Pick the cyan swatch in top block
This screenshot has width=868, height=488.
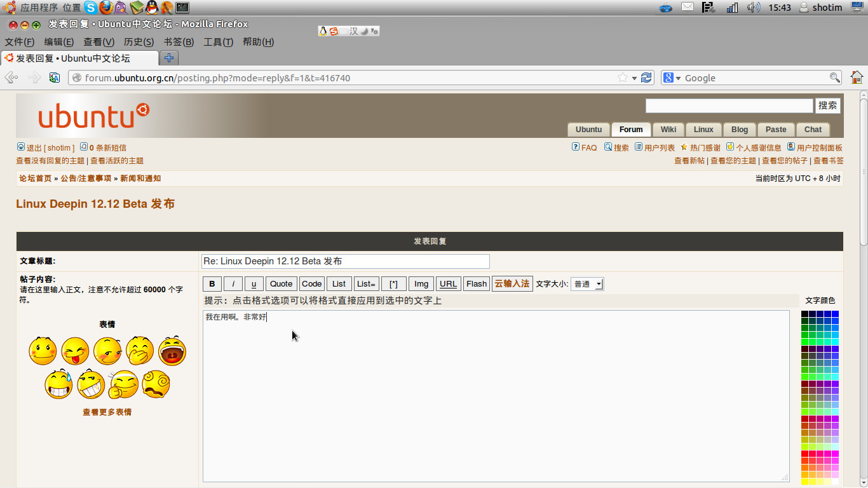coord(836,341)
